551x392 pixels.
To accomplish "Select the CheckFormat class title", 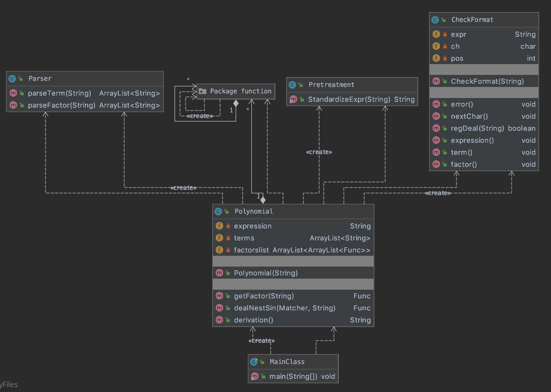I will pos(472,20).
